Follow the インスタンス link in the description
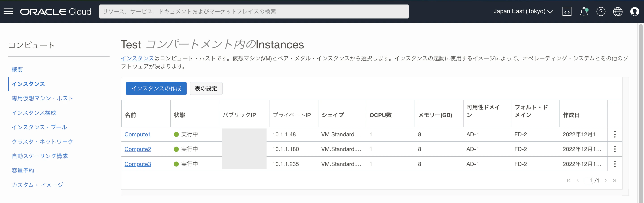This screenshot has height=203, width=644. coord(138,58)
